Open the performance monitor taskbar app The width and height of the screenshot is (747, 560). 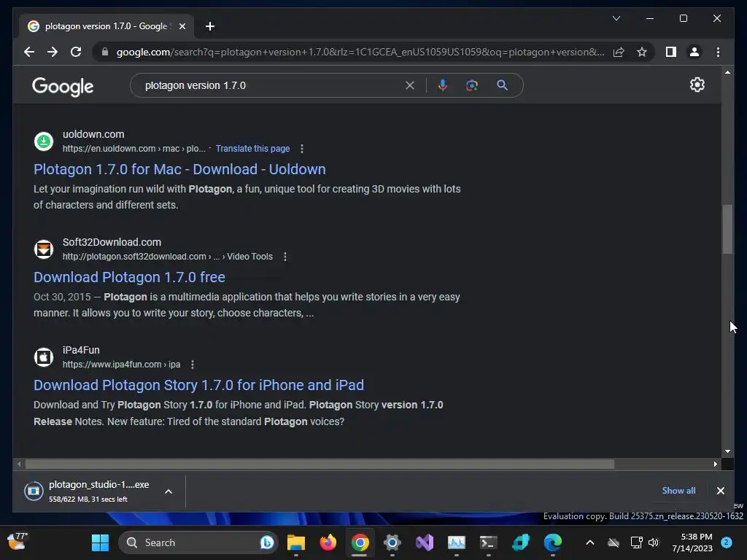(x=457, y=542)
